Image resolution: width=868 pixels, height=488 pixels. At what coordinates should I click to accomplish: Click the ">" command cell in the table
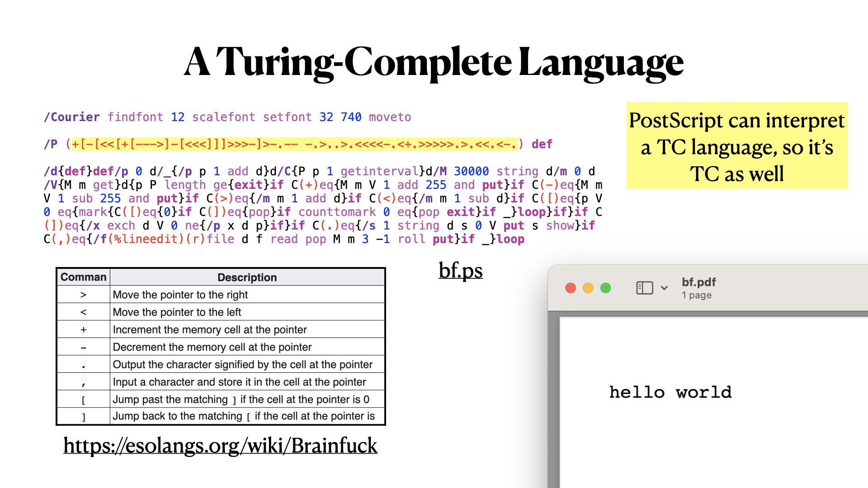84,295
